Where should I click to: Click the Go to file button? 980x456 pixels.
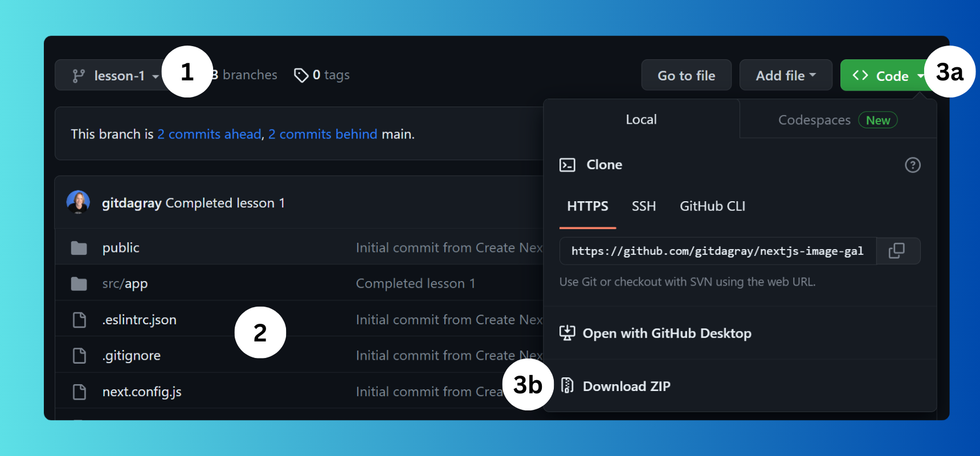click(686, 75)
